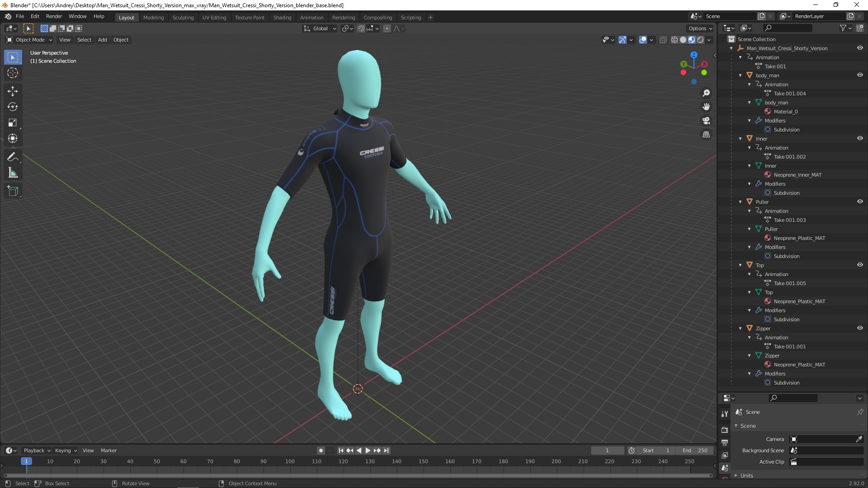Screen dimensions: 868x488
Task: Select the Add Cube tool
Action: point(13,191)
